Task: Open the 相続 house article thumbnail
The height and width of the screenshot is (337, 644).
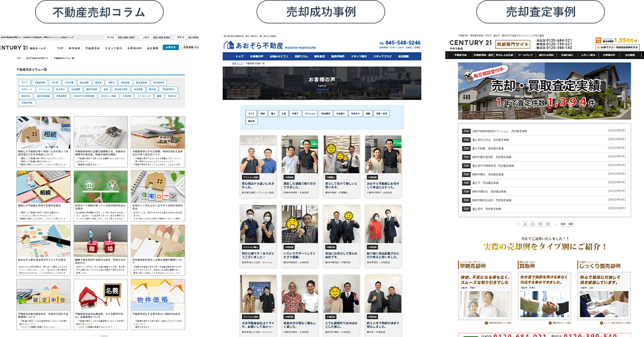Action: click(43, 132)
